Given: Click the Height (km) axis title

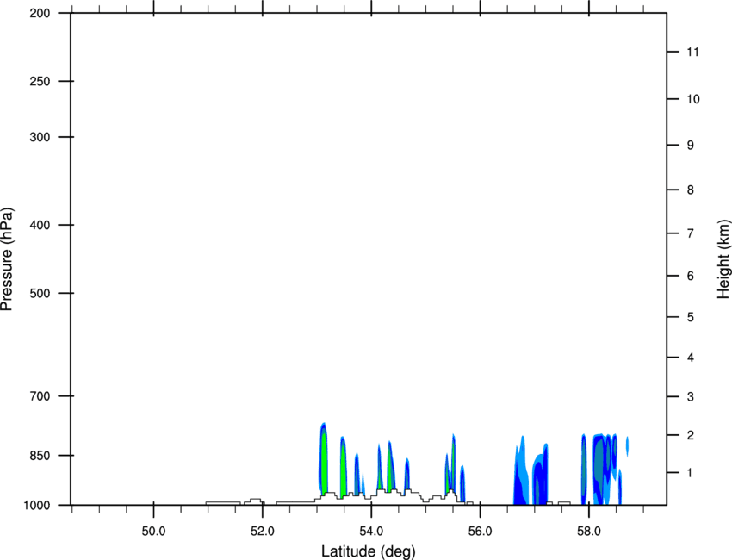Looking at the screenshot, I should [724, 258].
